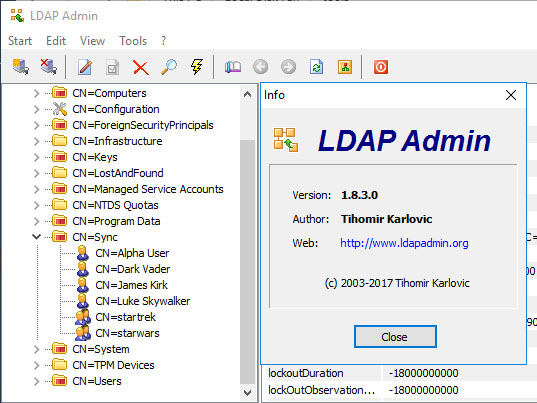
Task: Click author name Tihomir Karlovic
Action: coord(386,219)
